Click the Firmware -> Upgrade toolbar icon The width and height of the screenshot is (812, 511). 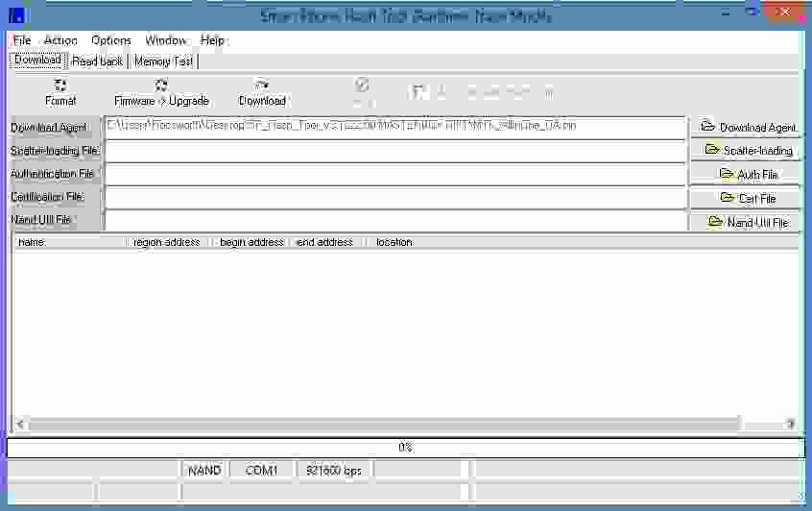(161, 85)
